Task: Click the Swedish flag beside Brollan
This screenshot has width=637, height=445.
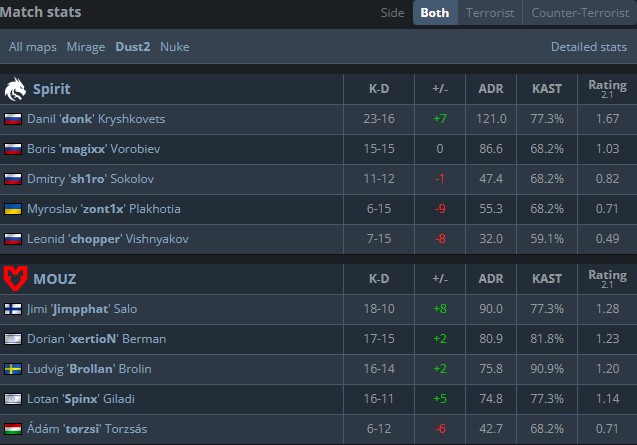Action: pos(14,369)
